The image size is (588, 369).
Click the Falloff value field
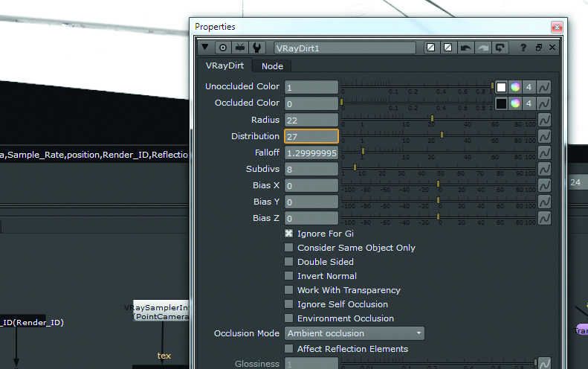(311, 153)
